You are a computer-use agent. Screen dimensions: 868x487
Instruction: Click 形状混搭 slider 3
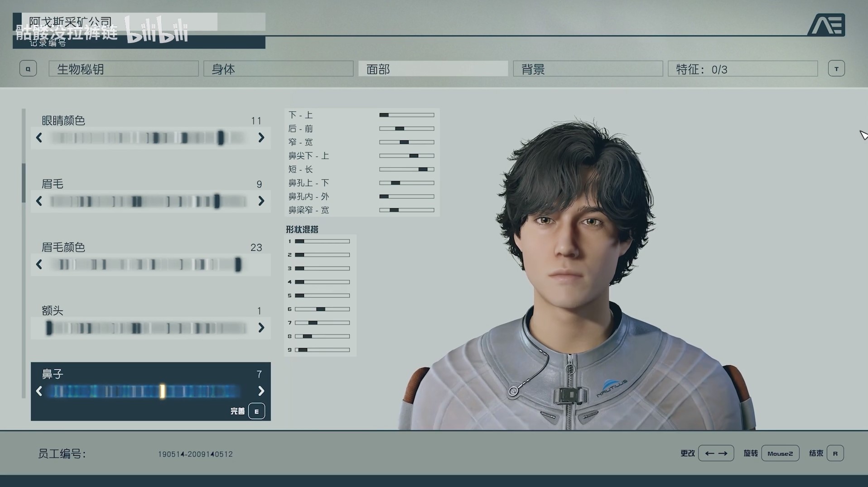point(322,268)
